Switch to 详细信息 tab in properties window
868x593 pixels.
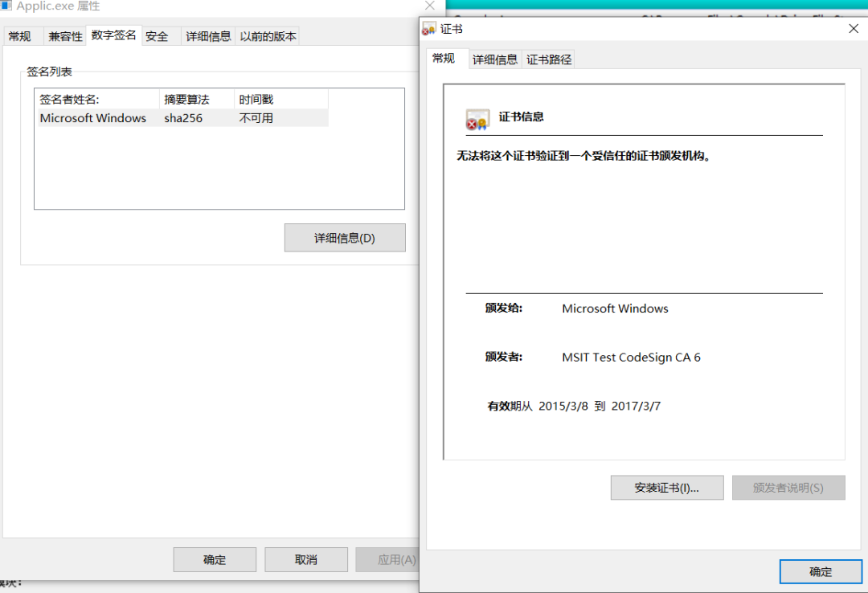coord(208,36)
